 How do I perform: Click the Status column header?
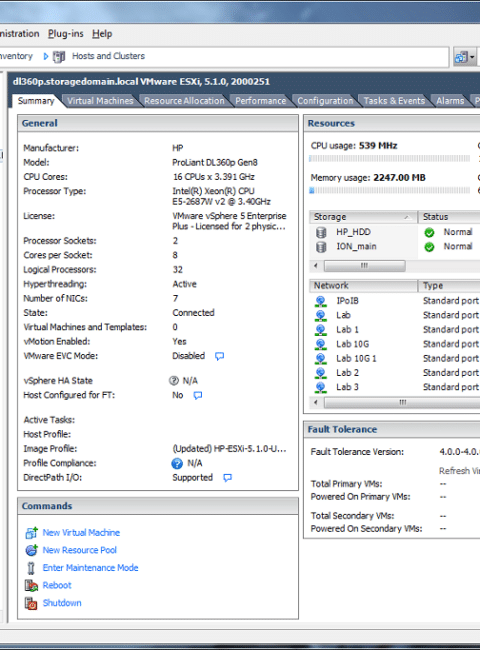[x=449, y=217]
